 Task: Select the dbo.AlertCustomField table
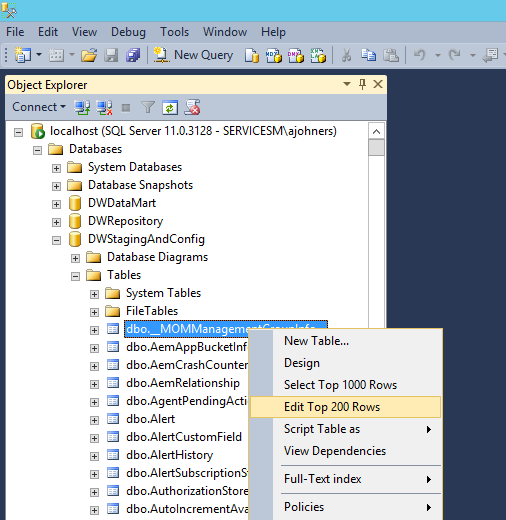point(184,437)
